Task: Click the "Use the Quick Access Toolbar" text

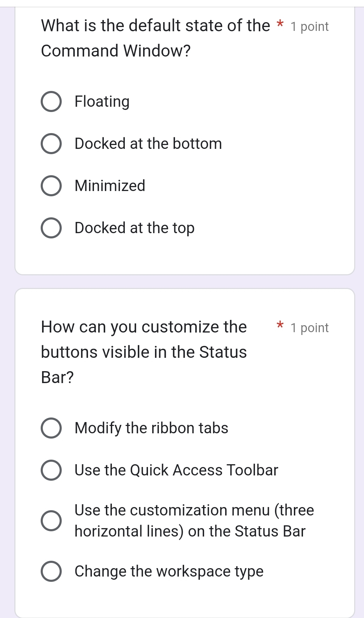Action: point(176,470)
